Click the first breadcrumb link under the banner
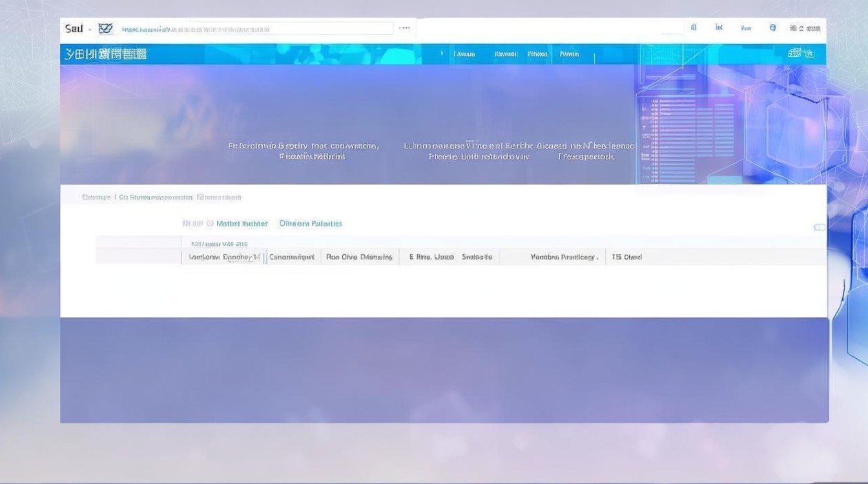 (96, 197)
